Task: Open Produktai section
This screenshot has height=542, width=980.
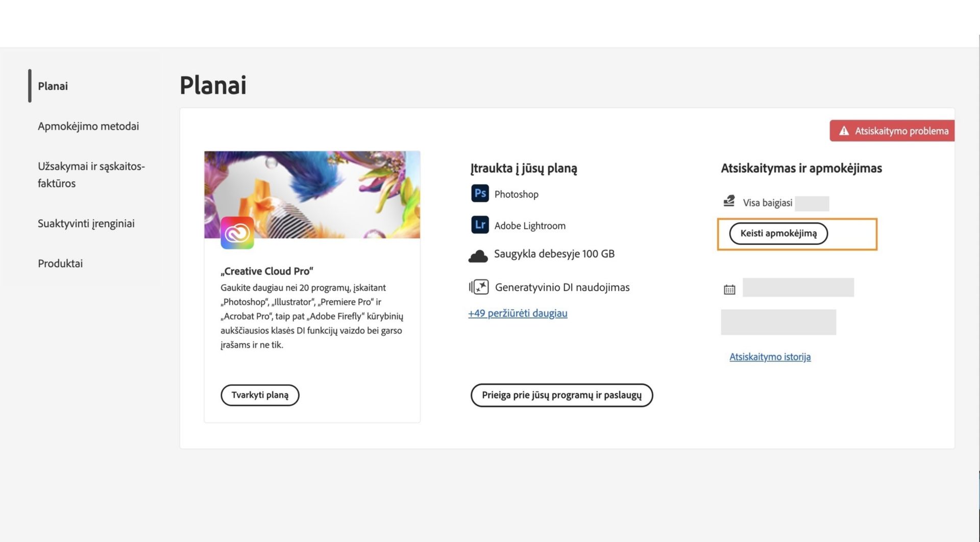Action: click(x=60, y=263)
